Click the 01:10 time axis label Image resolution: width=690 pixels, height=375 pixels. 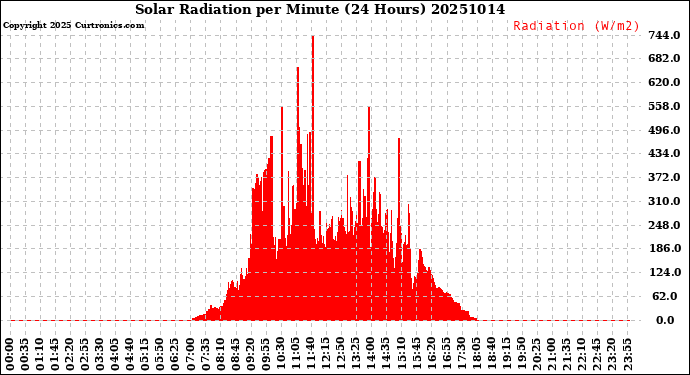[40, 354]
